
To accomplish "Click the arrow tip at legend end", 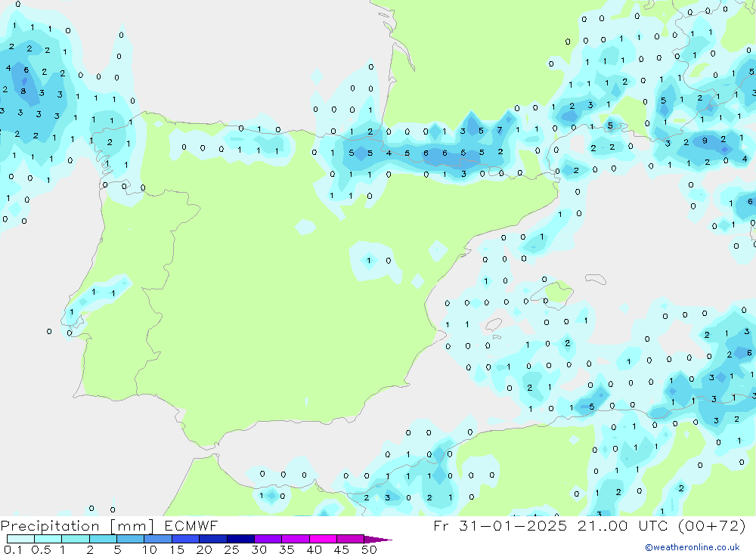I will click(386, 540).
